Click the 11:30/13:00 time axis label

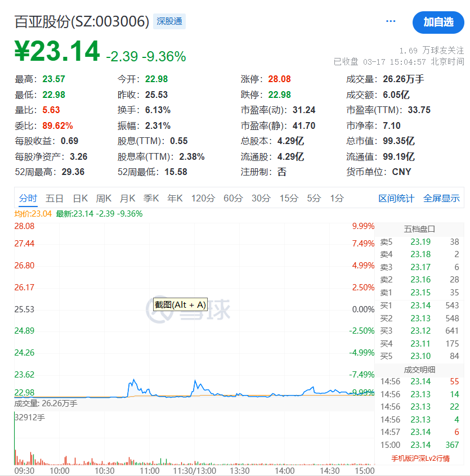194,471
